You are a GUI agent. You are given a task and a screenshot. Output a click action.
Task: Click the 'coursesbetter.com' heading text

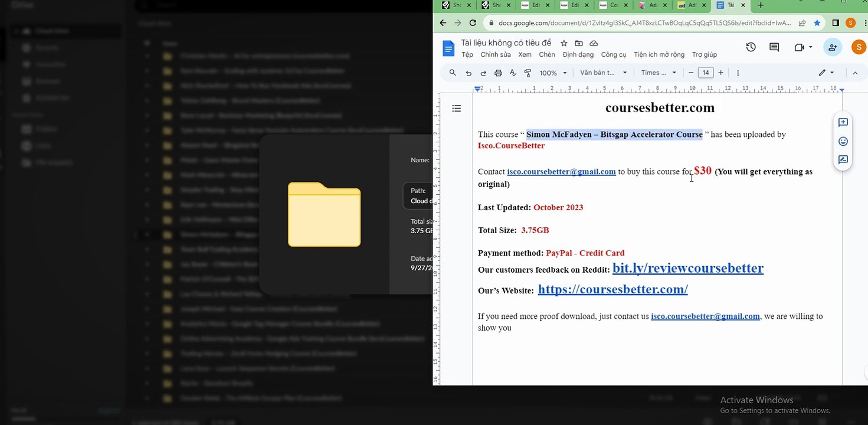click(x=660, y=107)
